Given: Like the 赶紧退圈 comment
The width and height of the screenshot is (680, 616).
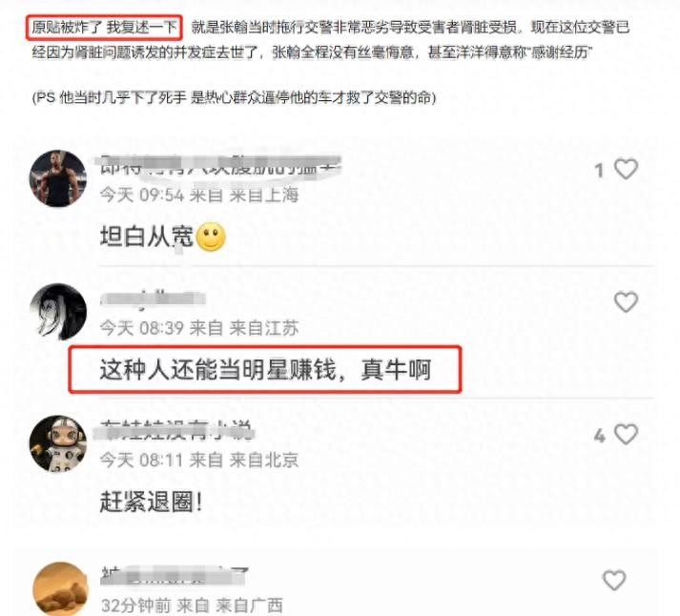Looking at the screenshot, I should coord(626,434).
